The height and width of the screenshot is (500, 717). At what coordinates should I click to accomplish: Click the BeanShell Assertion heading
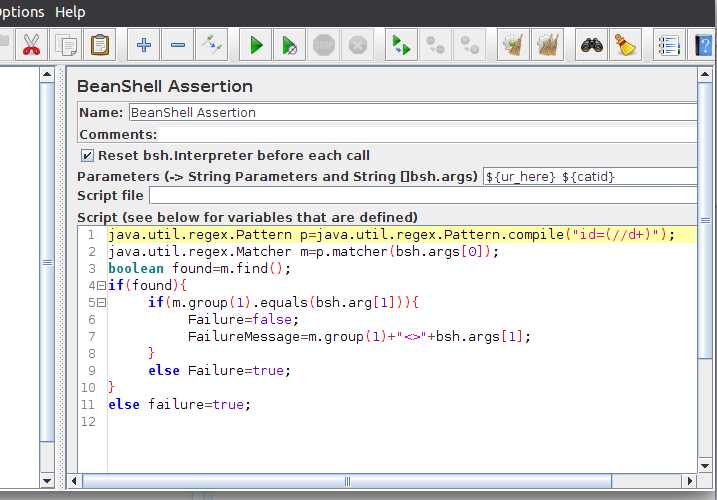pos(165,86)
